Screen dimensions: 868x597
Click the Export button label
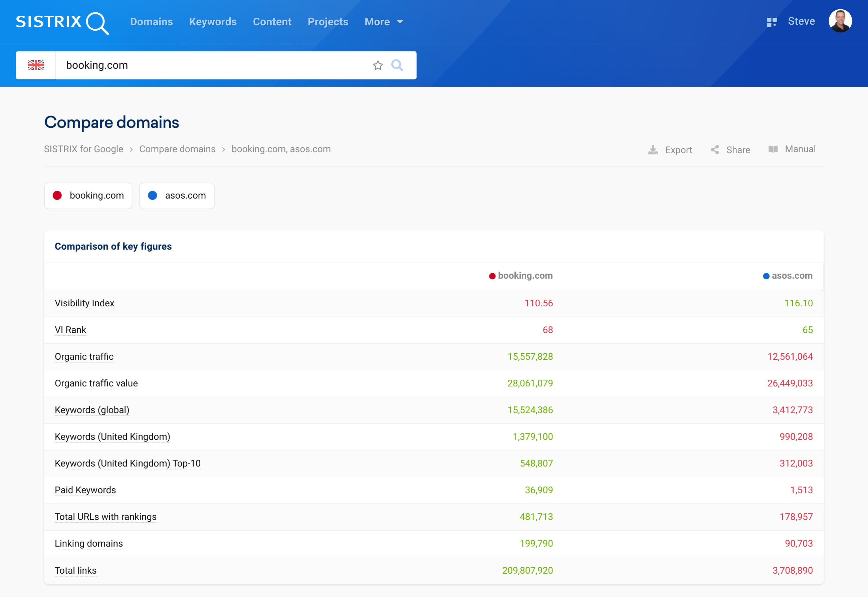pos(679,150)
